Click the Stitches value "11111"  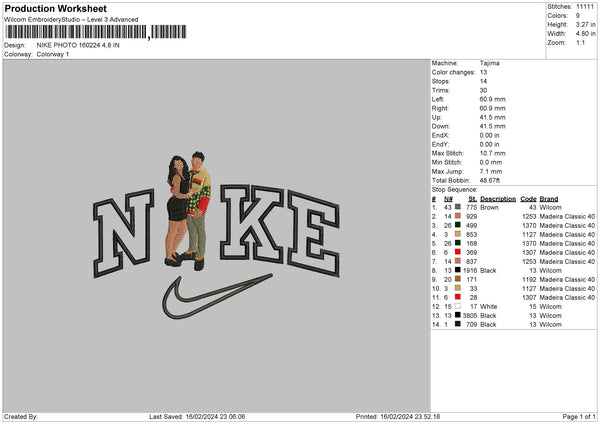point(585,7)
